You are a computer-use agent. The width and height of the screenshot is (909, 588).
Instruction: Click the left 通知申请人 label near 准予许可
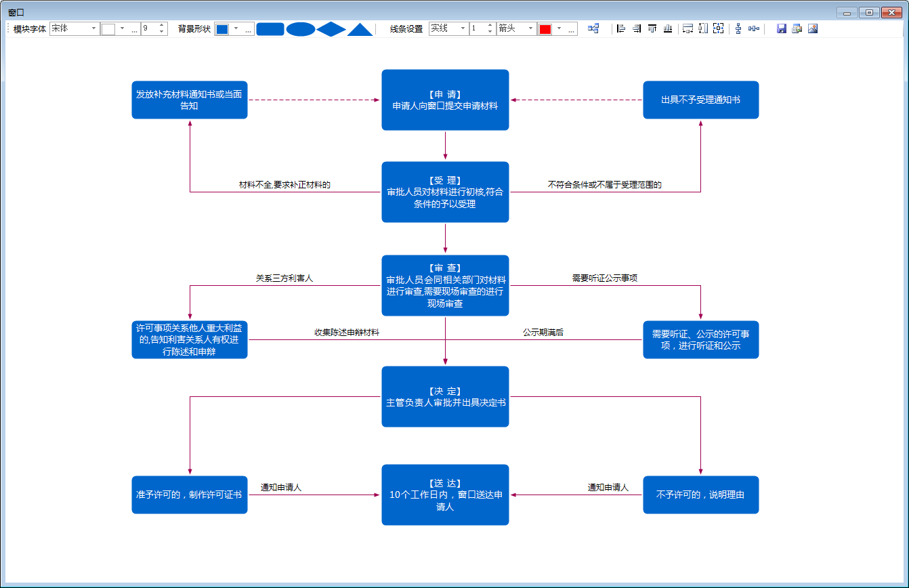pyautogui.click(x=281, y=487)
